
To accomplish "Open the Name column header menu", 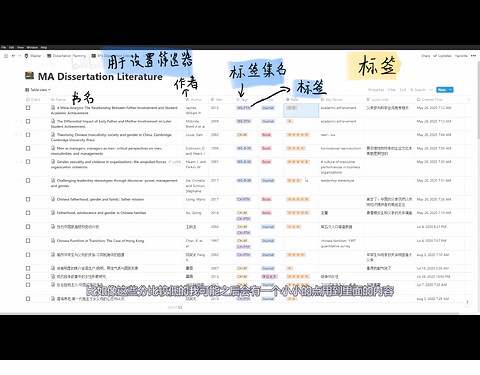I will 58,99.
